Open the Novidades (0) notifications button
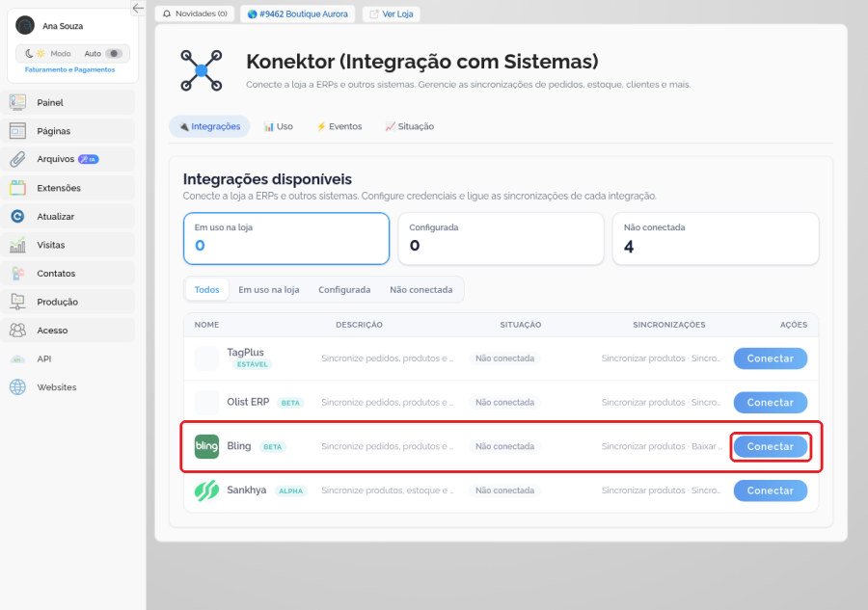 195,13
